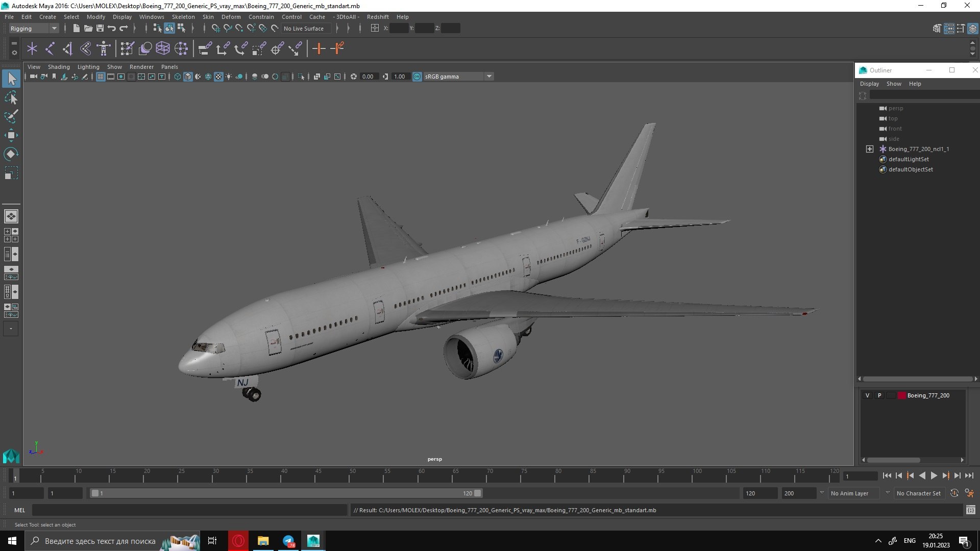This screenshot has width=980, height=551.
Task: Toggle viewport grid display
Action: click(101, 77)
